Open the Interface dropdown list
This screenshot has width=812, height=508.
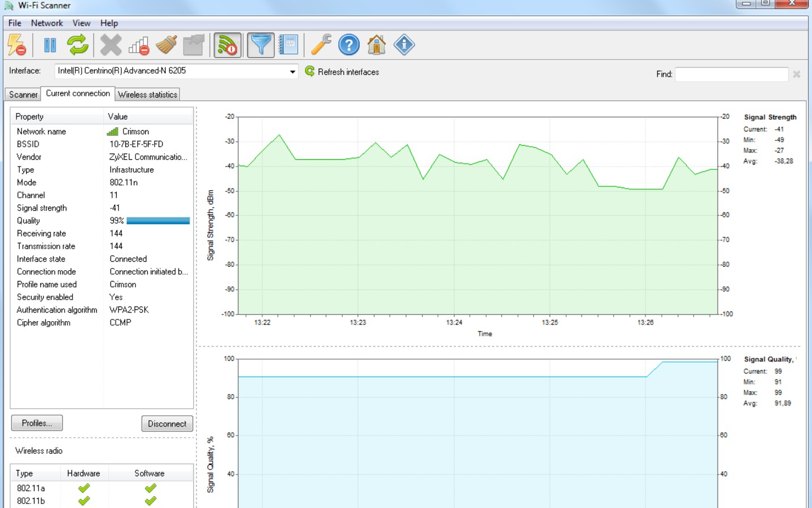[x=292, y=72]
